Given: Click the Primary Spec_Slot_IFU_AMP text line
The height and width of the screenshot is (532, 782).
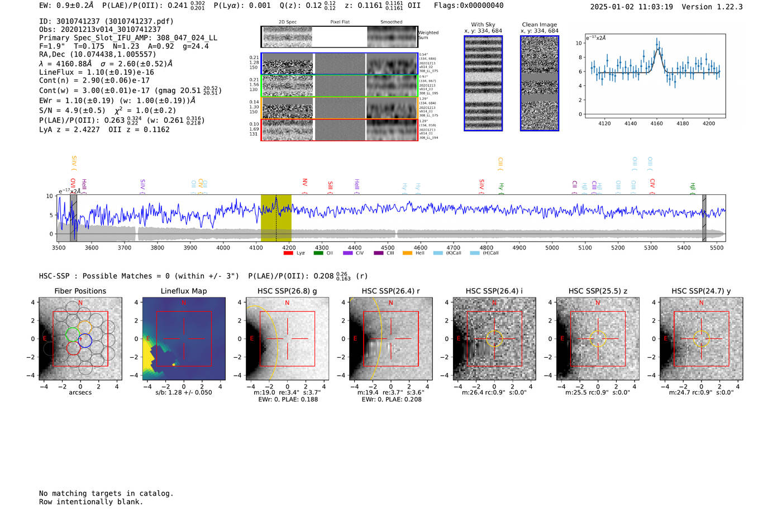Looking at the screenshot, I should pyautogui.click(x=128, y=38).
